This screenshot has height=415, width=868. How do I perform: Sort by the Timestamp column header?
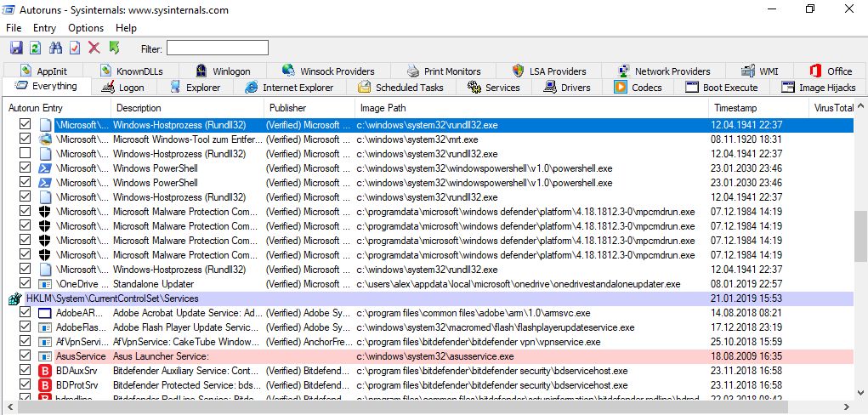pos(758,108)
